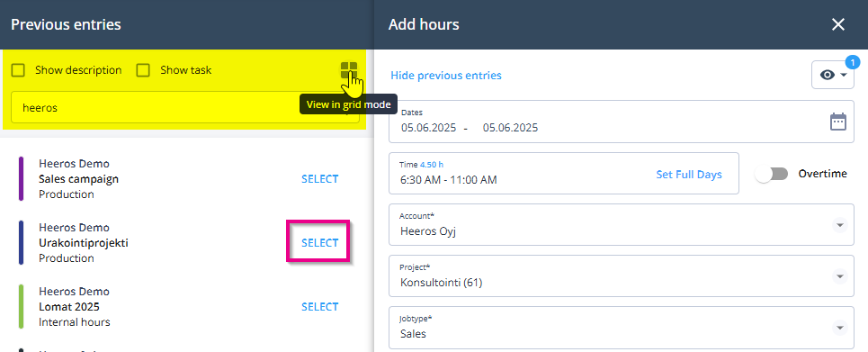Switch to grid mode view icon
868x352 pixels.
(349, 70)
